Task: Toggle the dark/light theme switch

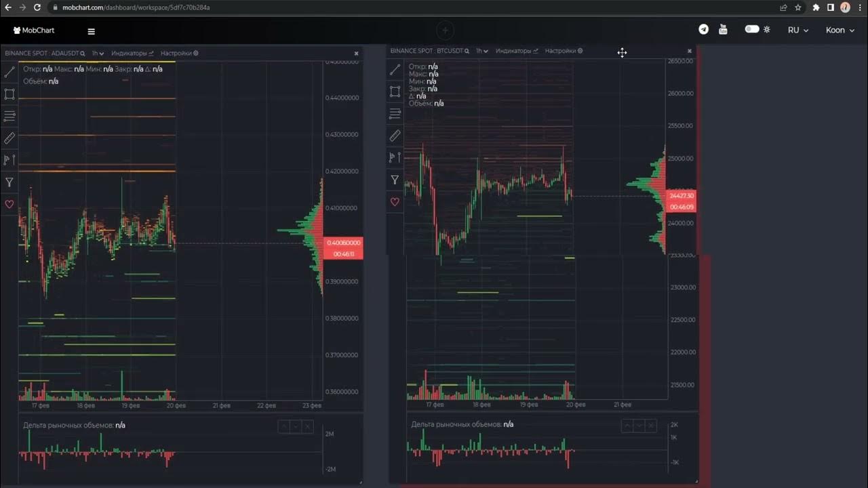Action: [x=752, y=29]
